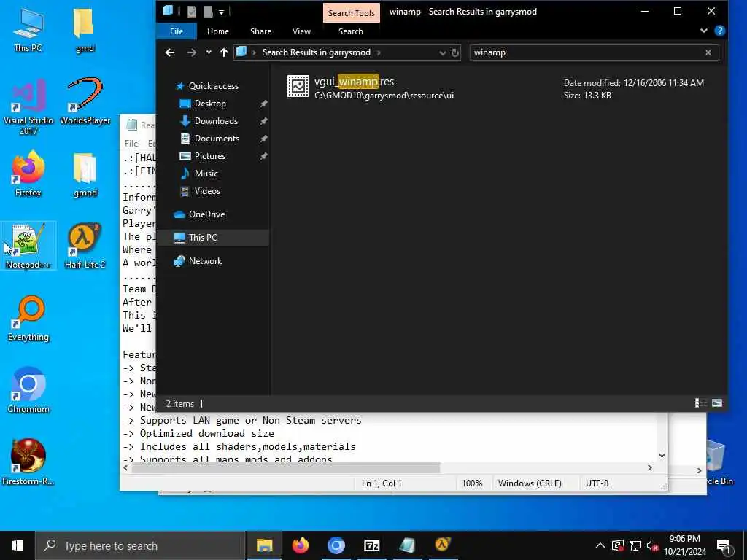Click the muted volume tray icon
The image size is (747, 560).
pyautogui.click(x=652, y=545)
